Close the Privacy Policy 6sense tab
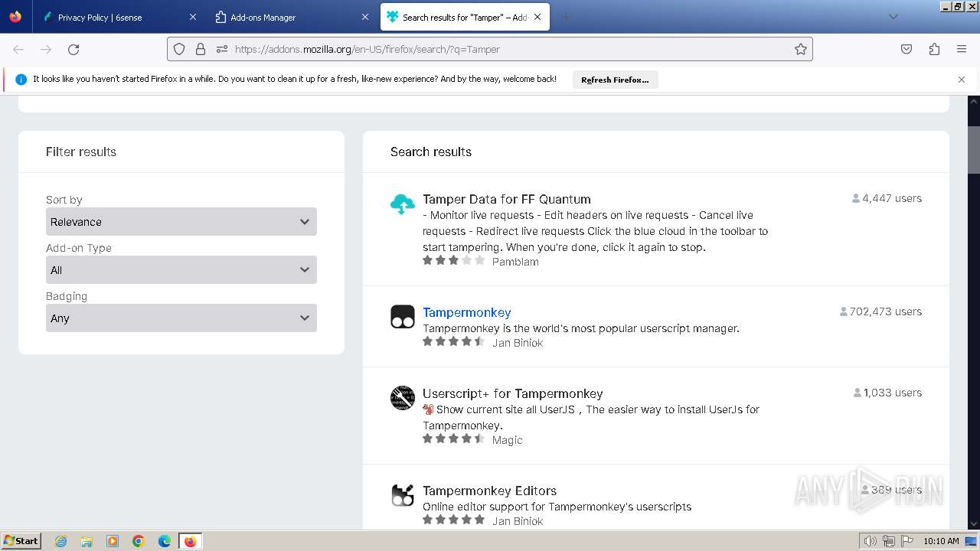 [193, 17]
